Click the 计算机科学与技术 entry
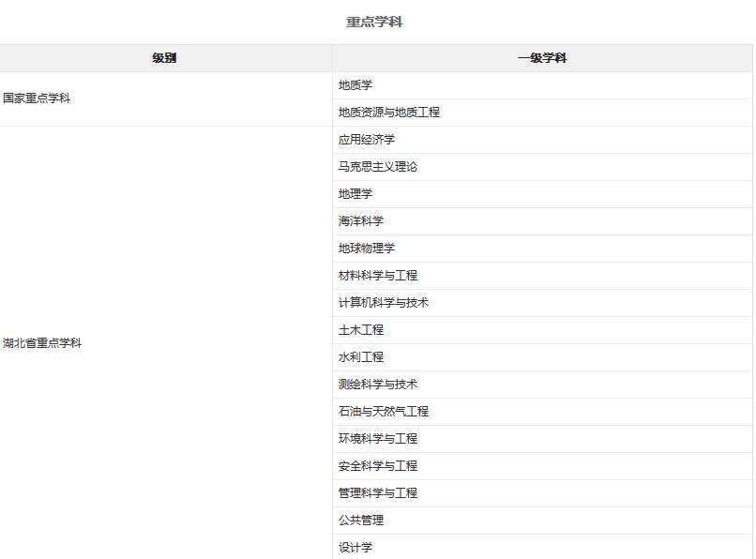Image resolution: width=756 pixels, height=559 pixels. tap(384, 303)
